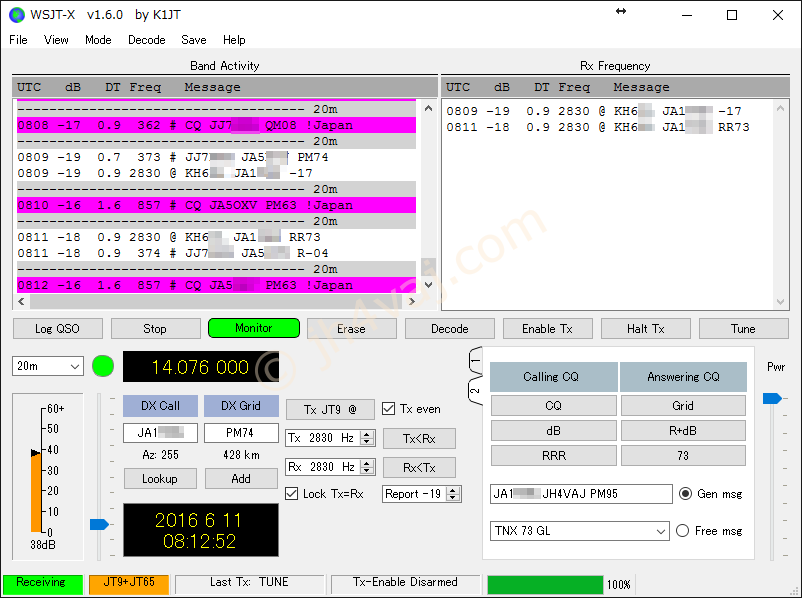The image size is (802, 598).
Task: Click the CQ message button
Action: [554, 406]
